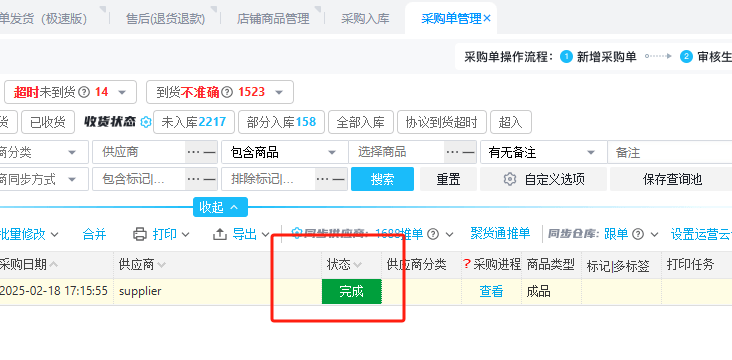Click the — clear button in the 包含标记 filter
Image resolution: width=732 pixels, height=360 pixels.
pyautogui.click(x=210, y=179)
